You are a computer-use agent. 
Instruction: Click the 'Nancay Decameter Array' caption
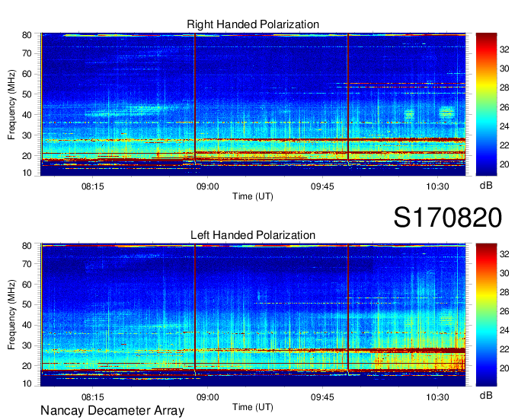112,411
